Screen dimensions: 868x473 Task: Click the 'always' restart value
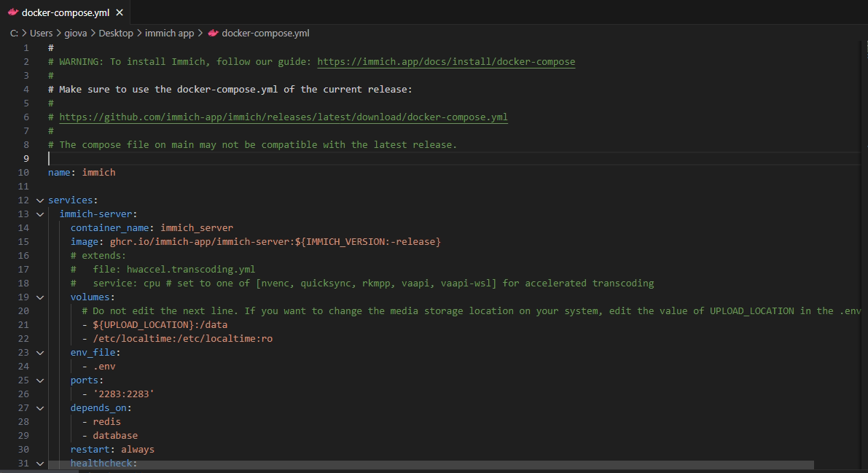(x=138, y=449)
